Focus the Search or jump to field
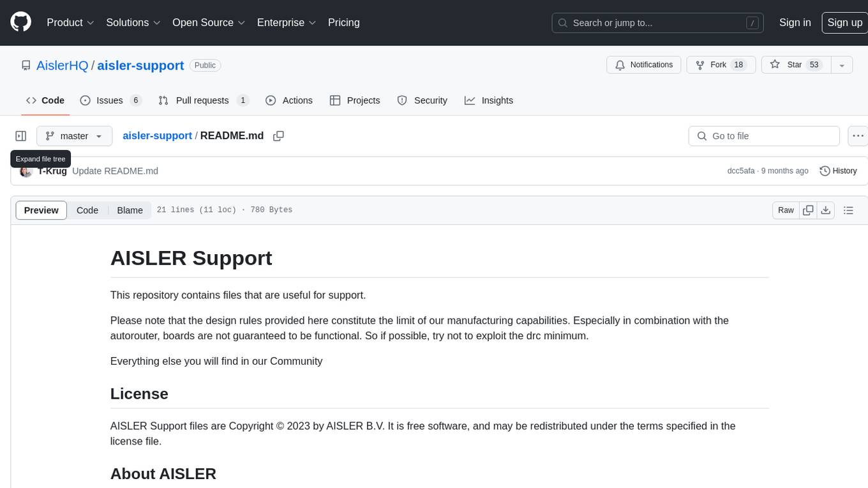Viewport: 868px width, 488px height. point(659,23)
